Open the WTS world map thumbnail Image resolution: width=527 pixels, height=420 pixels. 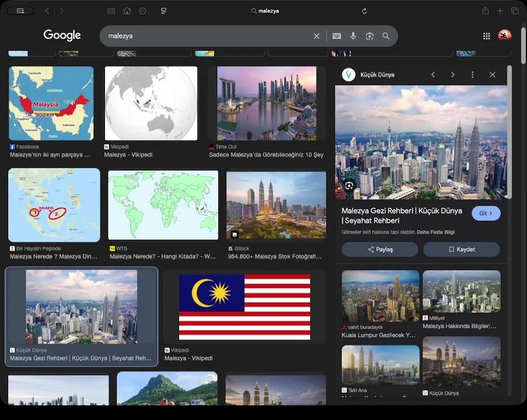[x=163, y=205]
